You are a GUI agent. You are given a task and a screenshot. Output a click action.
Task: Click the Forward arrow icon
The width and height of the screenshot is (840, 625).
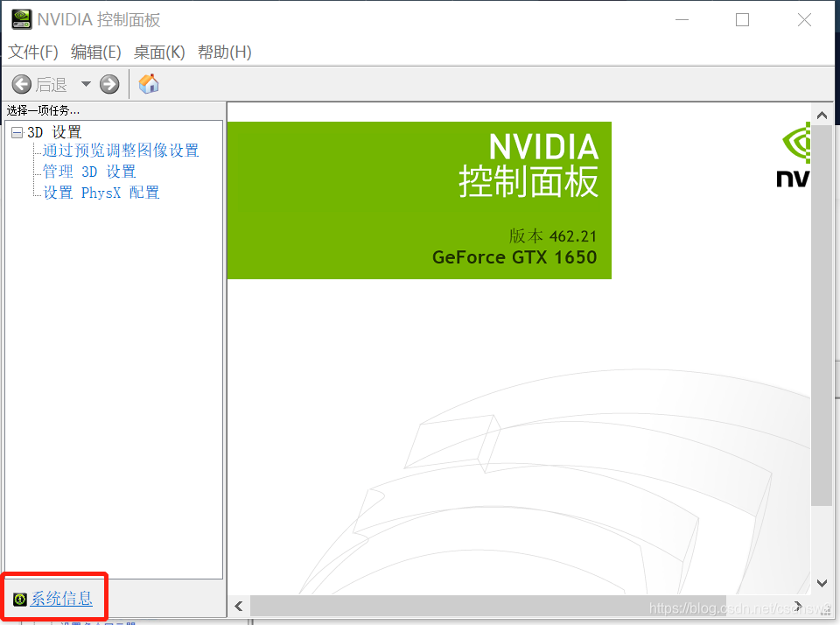pos(109,84)
